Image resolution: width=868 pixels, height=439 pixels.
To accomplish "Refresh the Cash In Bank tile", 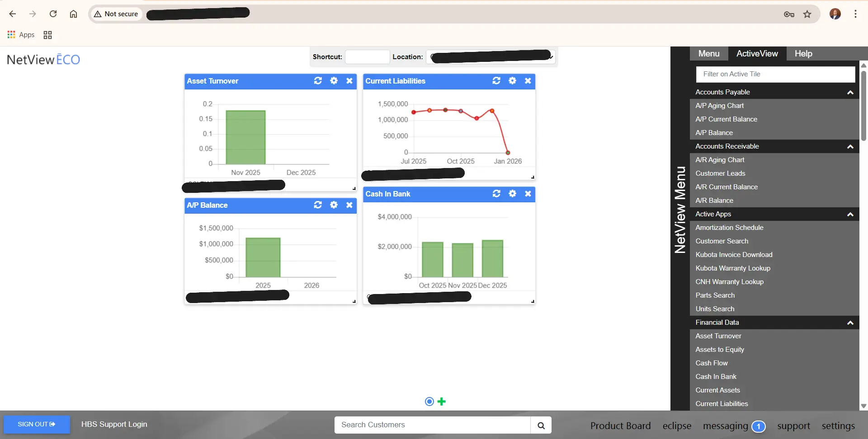I will [496, 194].
